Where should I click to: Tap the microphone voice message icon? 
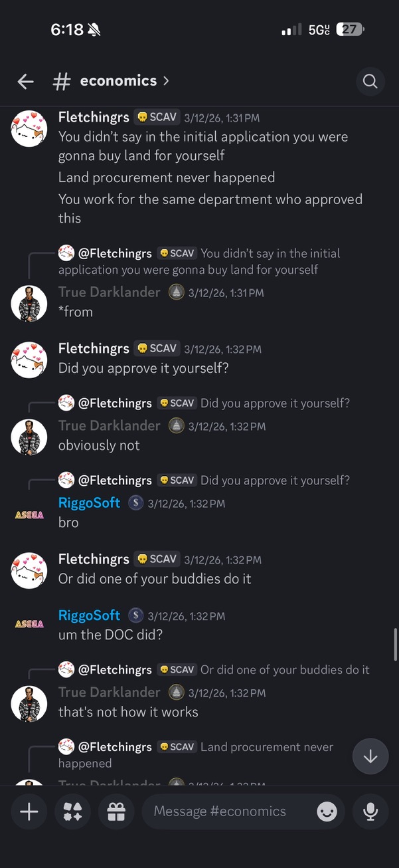pos(370,812)
